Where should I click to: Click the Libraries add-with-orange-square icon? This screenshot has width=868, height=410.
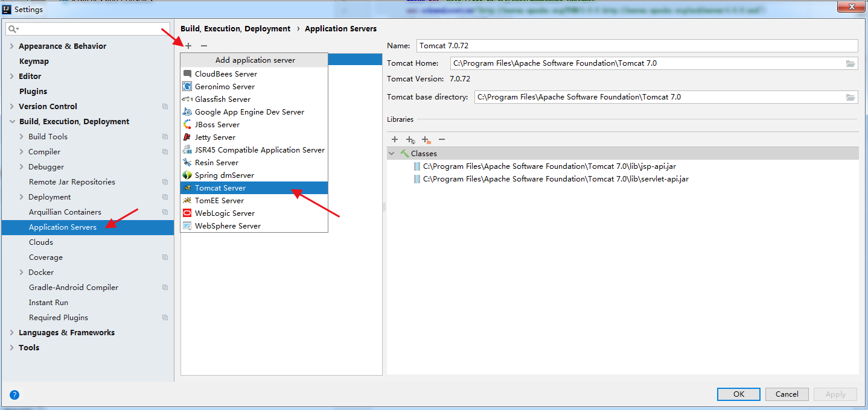click(x=426, y=139)
